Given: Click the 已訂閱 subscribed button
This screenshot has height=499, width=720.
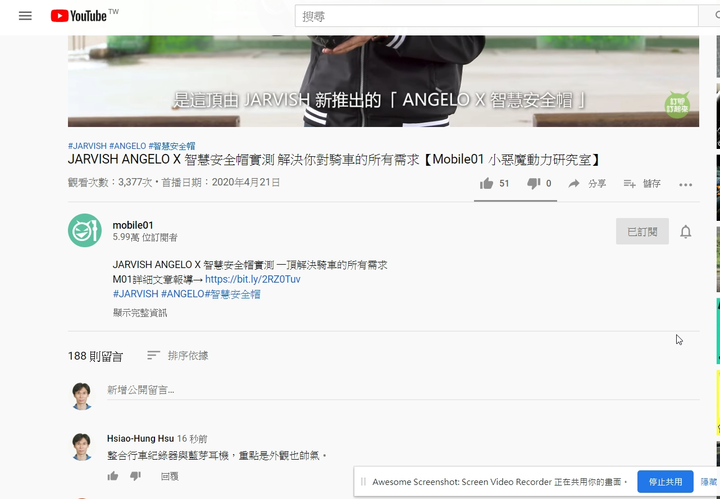Looking at the screenshot, I should (642, 231).
